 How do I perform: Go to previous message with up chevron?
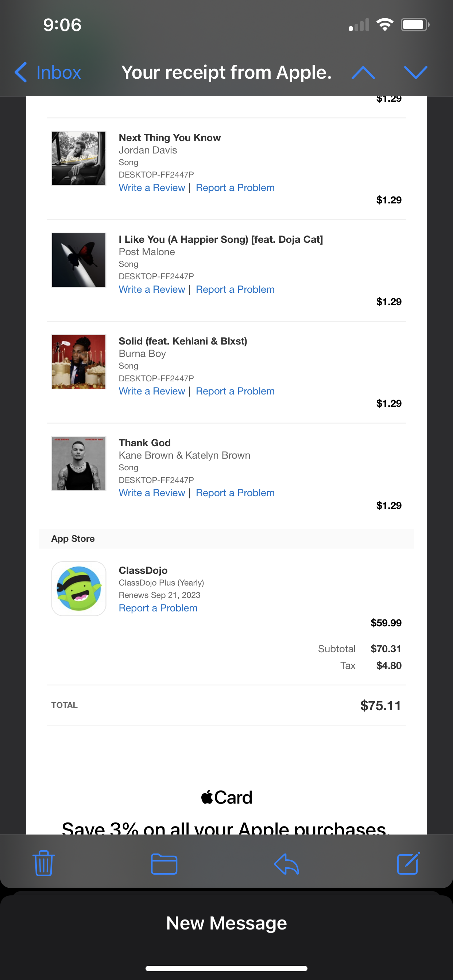(363, 72)
